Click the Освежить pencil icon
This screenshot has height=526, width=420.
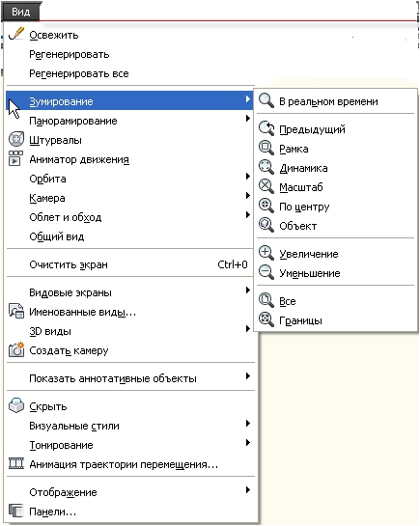click(16, 34)
